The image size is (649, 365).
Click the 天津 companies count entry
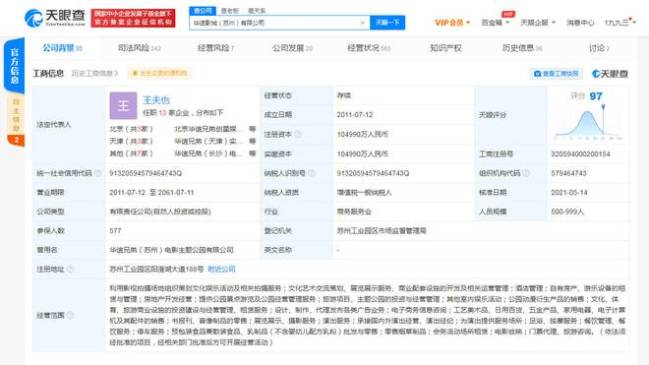(x=131, y=141)
